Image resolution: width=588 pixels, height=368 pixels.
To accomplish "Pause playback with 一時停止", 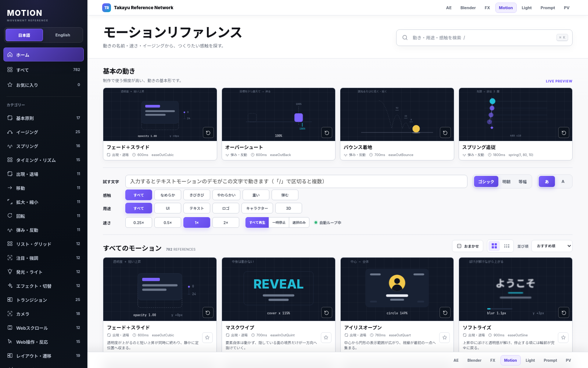I will click(279, 223).
